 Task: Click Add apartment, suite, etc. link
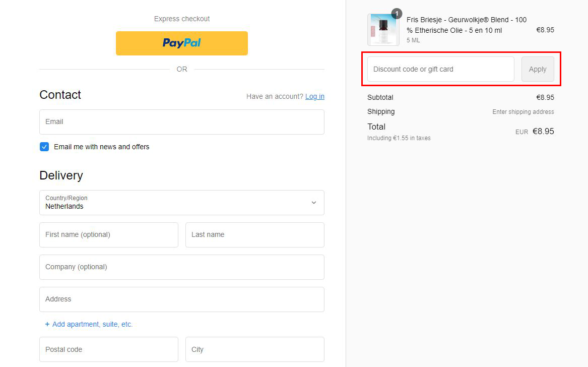click(x=92, y=324)
